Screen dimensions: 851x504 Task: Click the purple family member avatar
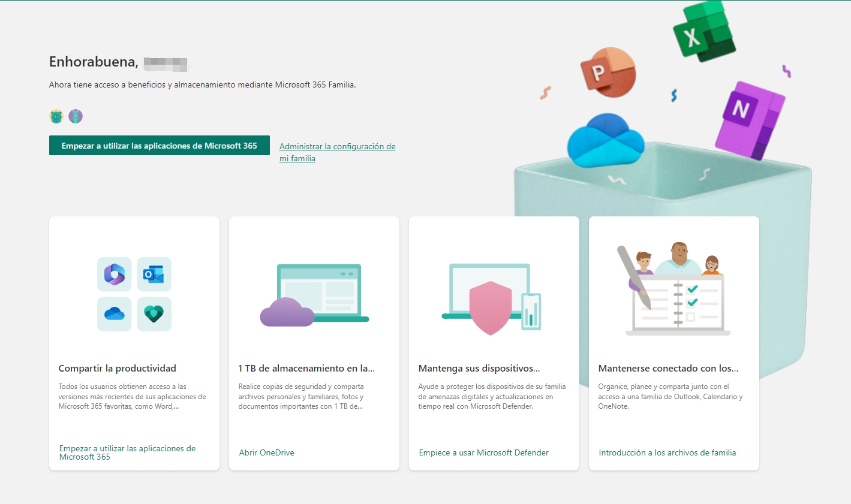[76, 116]
